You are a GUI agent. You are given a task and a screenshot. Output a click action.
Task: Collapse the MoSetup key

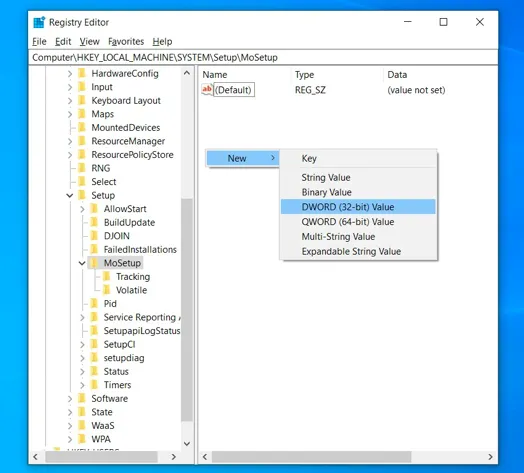tap(82, 263)
